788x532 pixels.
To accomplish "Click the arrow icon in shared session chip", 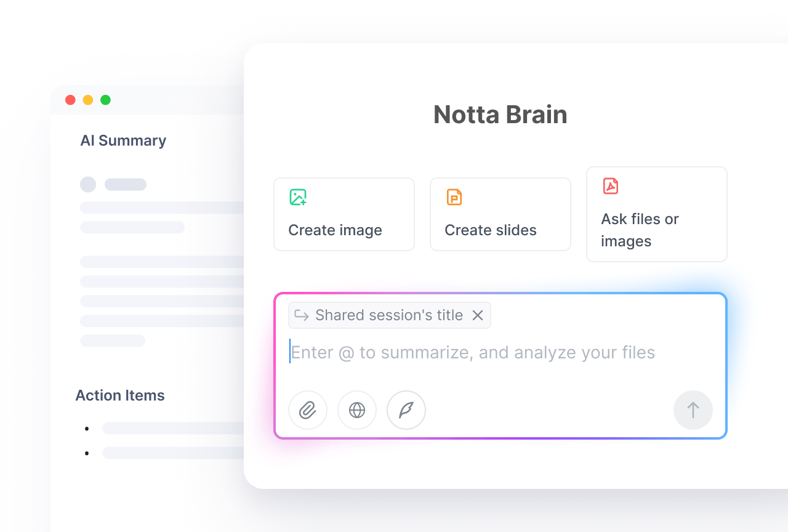I will (302, 315).
